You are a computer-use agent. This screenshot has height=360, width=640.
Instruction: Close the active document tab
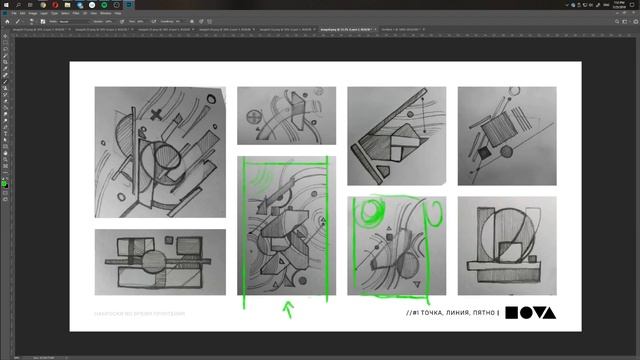click(x=375, y=29)
